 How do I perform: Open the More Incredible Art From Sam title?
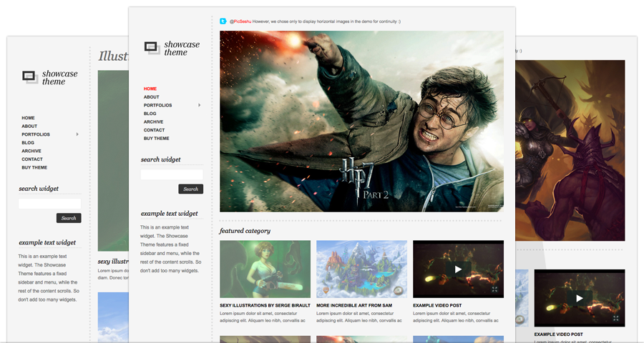(354, 305)
